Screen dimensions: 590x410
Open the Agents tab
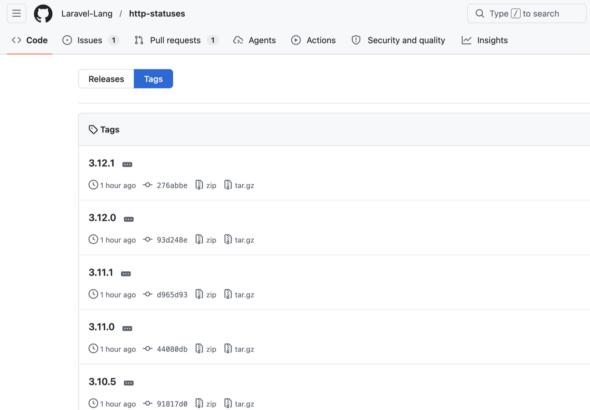tap(254, 40)
